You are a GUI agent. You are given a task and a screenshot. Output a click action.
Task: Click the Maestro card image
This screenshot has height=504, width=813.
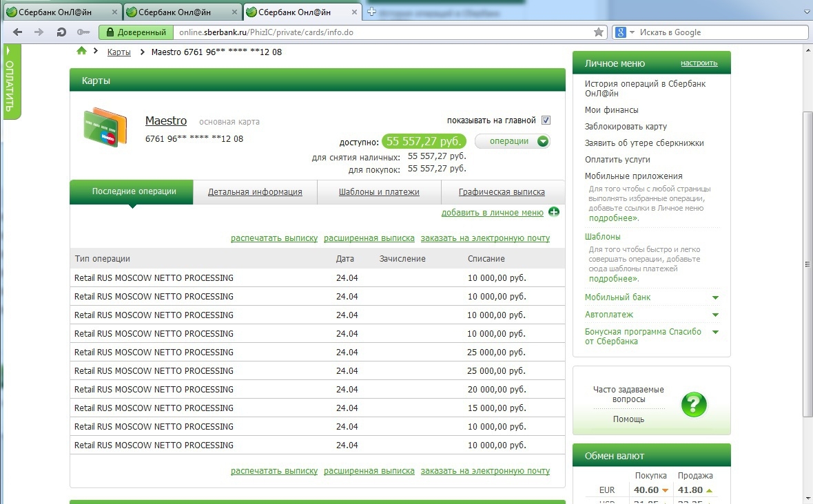click(105, 127)
